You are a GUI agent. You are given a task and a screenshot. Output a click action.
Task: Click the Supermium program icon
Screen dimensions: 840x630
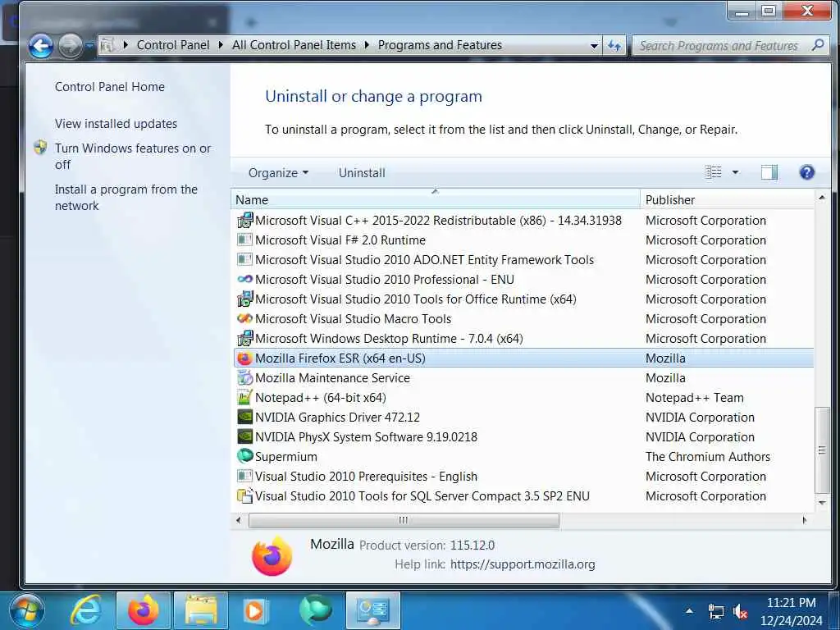(x=244, y=456)
